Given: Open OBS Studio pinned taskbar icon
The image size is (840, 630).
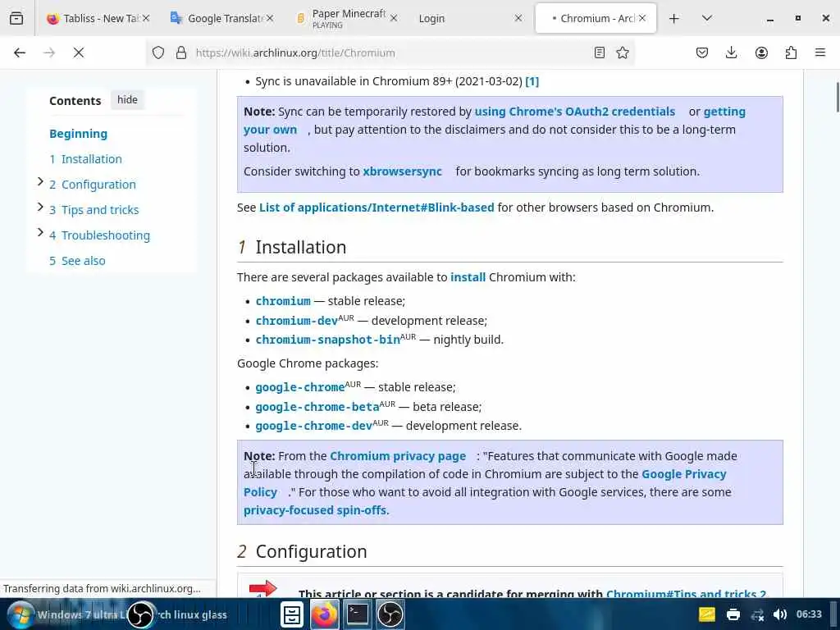Looking at the screenshot, I should pos(390,614).
